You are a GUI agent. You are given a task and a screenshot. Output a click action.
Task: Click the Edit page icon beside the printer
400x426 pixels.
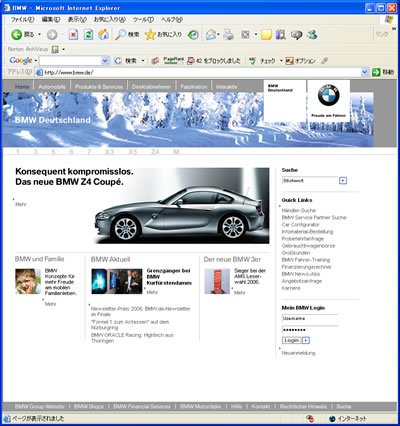[x=245, y=35]
